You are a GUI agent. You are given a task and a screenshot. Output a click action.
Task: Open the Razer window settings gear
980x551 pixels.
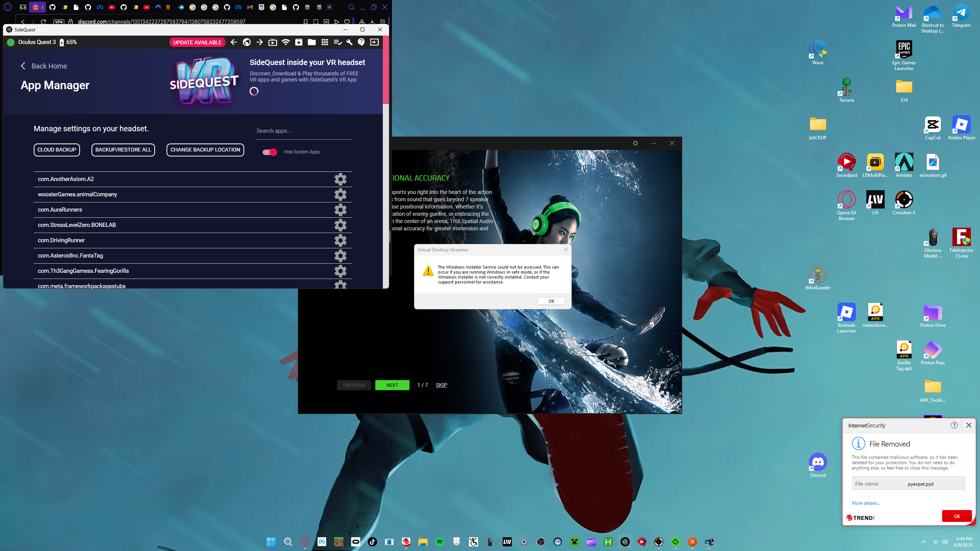coord(635,143)
